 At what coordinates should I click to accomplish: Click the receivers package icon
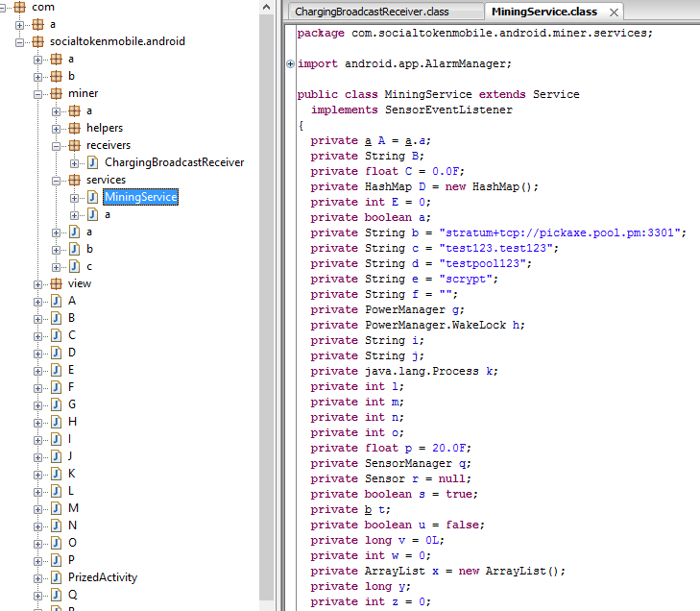pos(75,145)
